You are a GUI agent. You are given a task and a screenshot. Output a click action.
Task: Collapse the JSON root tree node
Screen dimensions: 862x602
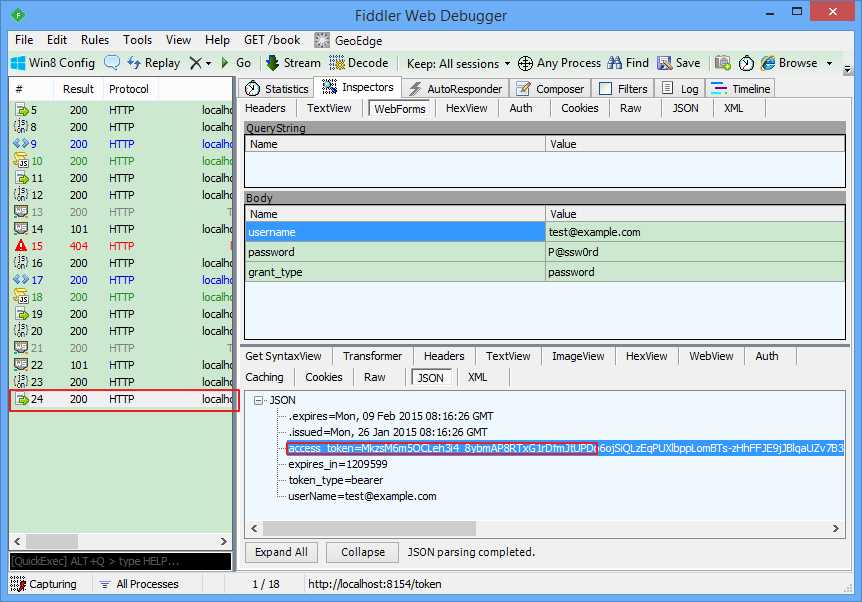pos(258,401)
